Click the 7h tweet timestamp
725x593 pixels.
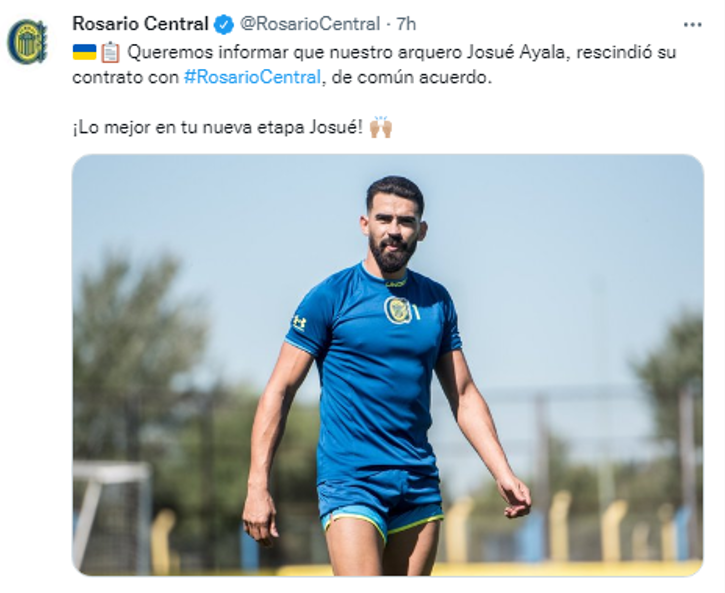tap(406, 24)
